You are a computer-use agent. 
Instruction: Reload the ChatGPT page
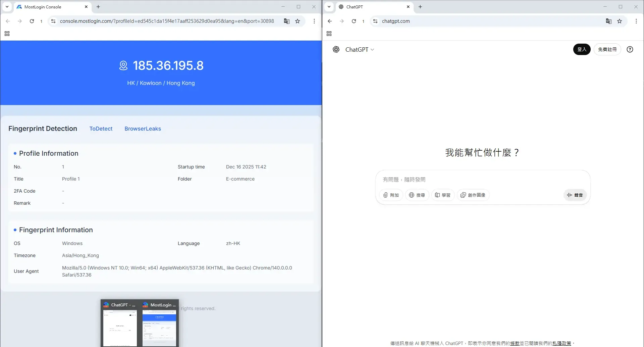click(354, 21)
